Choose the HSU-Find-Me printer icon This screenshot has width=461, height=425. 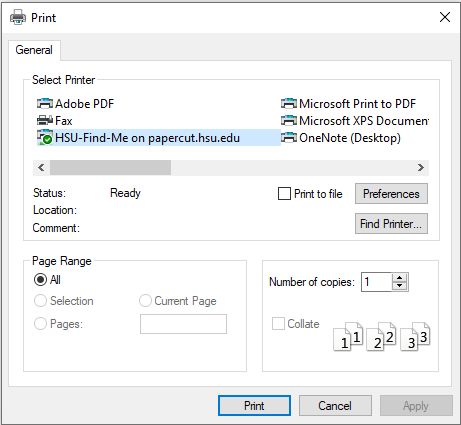pos(45,137)
